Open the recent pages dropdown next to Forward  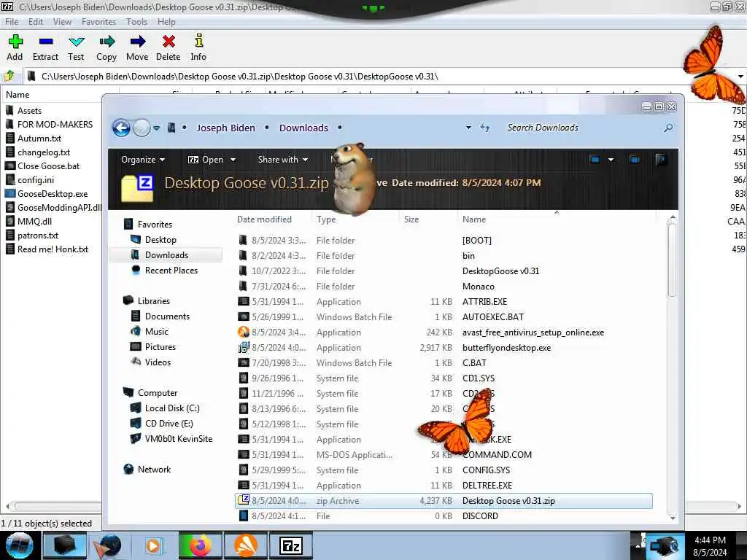156,128
